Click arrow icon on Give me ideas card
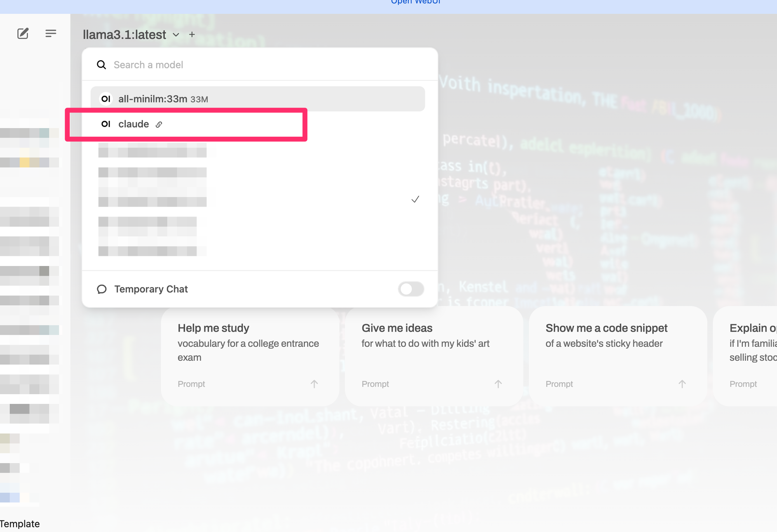777x532 pixels. pos(498,384)
